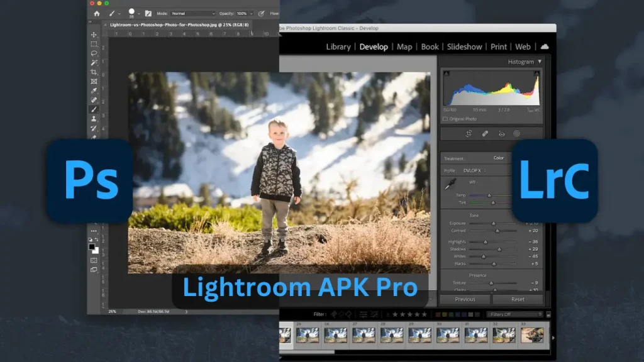Select Lightroom's Red Eye Correction tool
This screenshot has width=644, height=362.
501,134
